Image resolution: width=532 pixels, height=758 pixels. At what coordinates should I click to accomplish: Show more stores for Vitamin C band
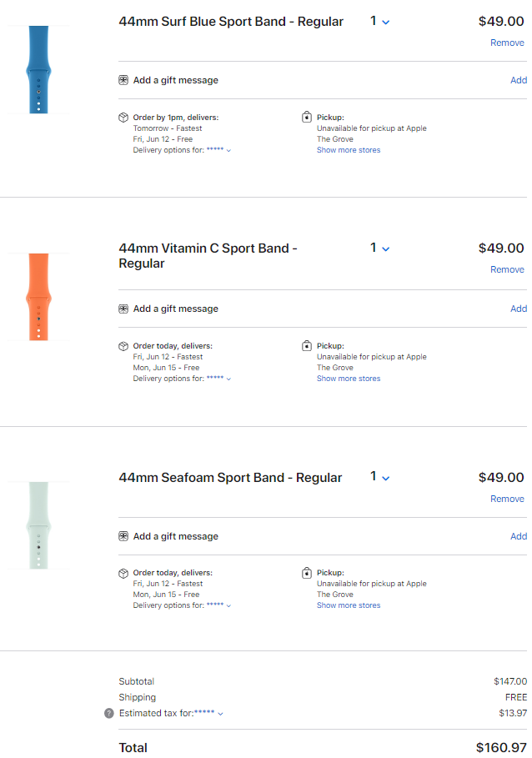(349, 379)
